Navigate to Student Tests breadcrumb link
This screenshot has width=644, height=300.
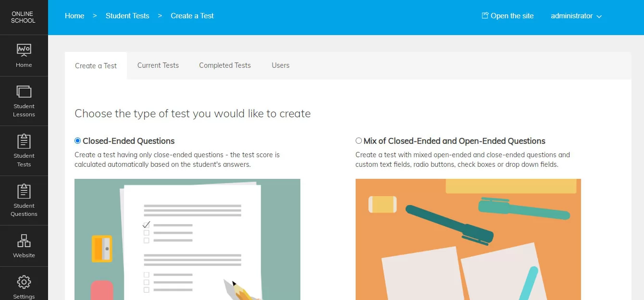127,16
